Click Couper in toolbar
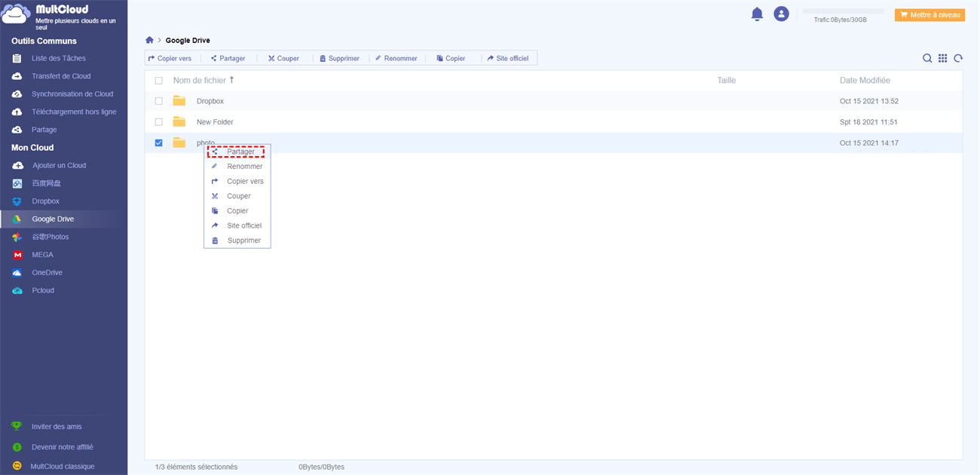 point(284,58)
